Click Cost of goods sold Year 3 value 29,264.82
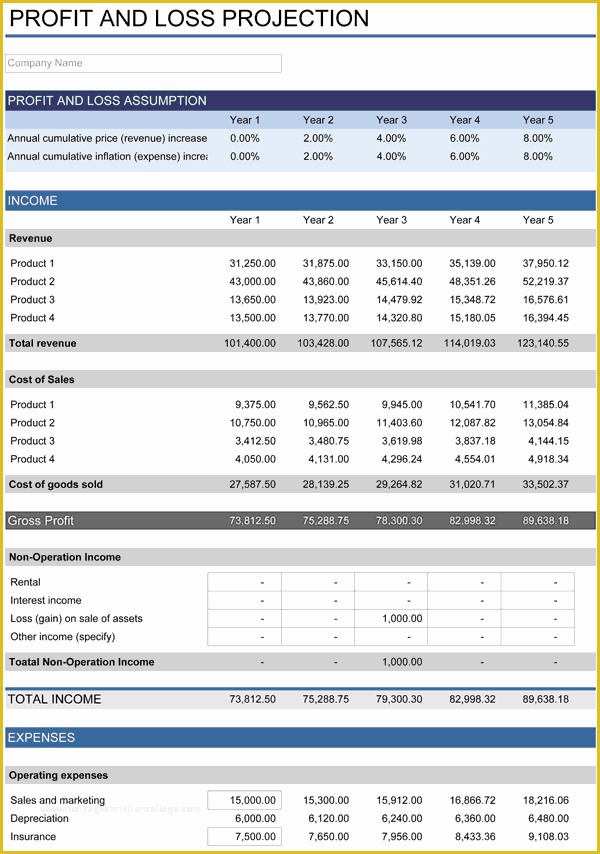600x854 pixels. point(399,484)
